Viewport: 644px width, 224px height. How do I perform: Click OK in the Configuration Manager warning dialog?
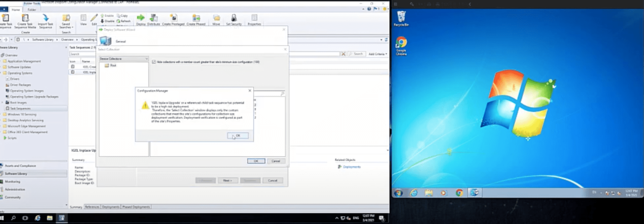[238, 136]
